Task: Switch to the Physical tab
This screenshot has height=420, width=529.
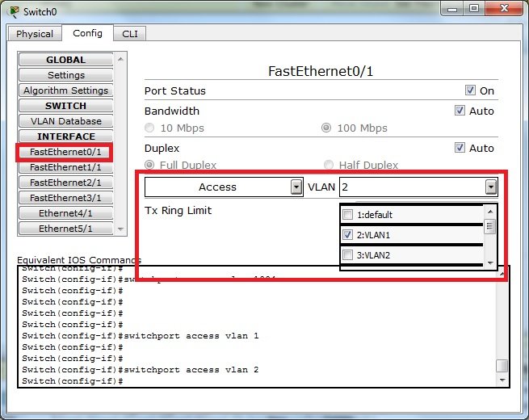Action: [x=35, y=34]
